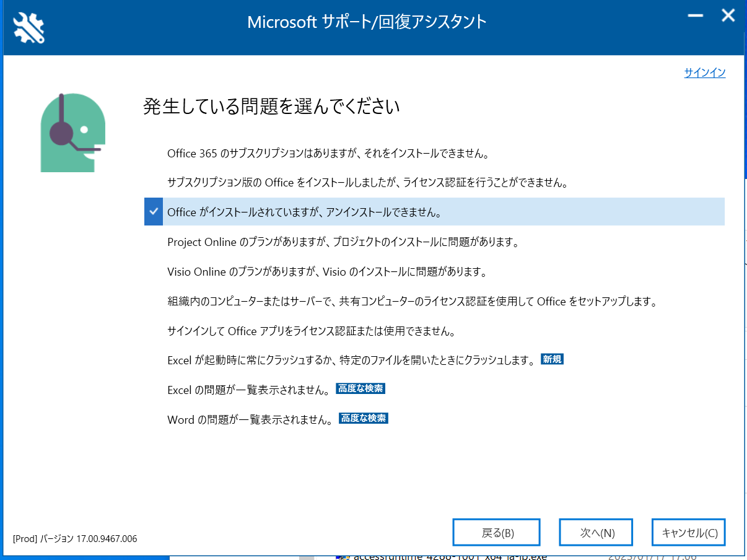Image resolution: width=747 pixels, height=560 pixels.
Task: Click the 高度な検索 badge beside the Excel issue
Action: click(360, 389)
